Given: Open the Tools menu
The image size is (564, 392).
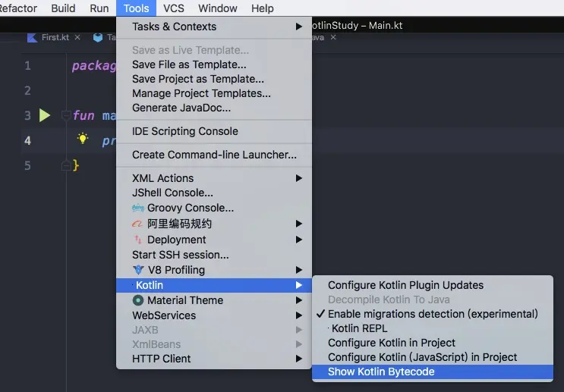Looking at the screenshot, I should click(136, 8).
